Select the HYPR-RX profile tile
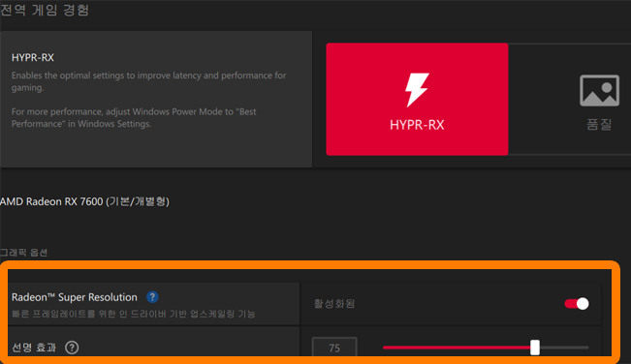This screenshot has height=364, width=631. (x=417, y=99)
